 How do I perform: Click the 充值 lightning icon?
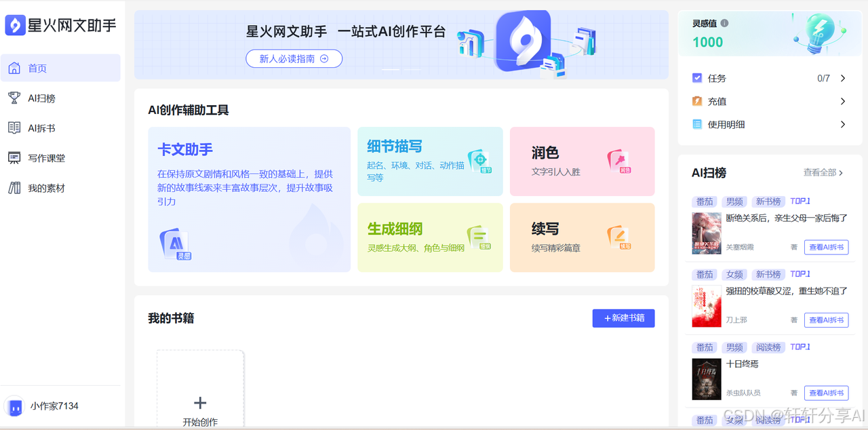pos(697,101)
